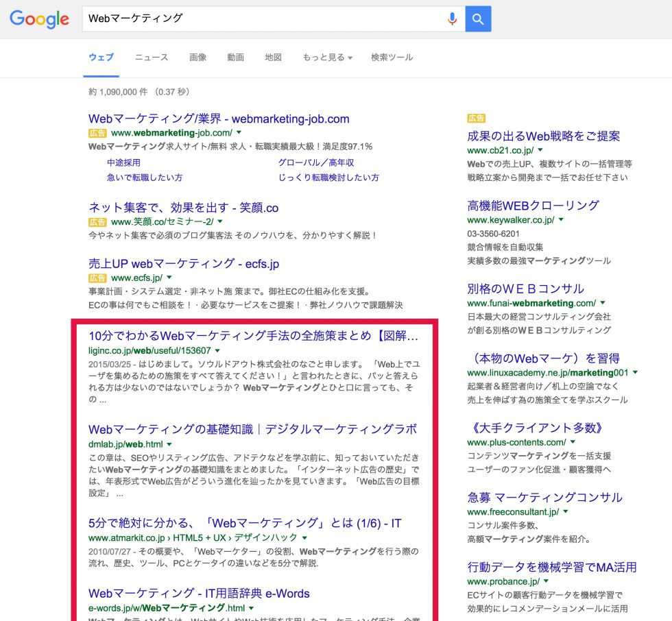
Task: Open sidebar ad 別格のＷＥＢコンサル
Action: click(525, 289)
